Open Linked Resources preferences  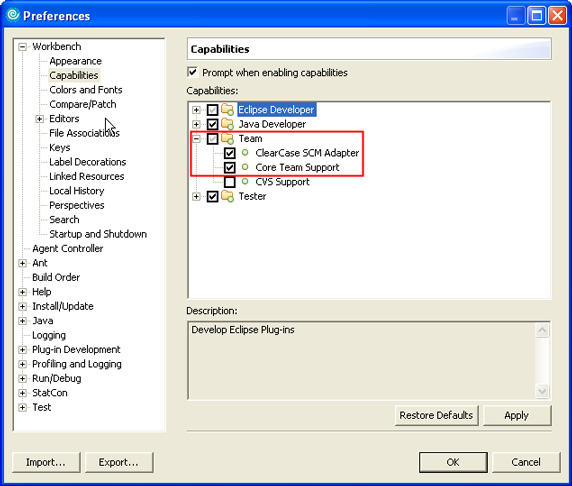(87, 176)
